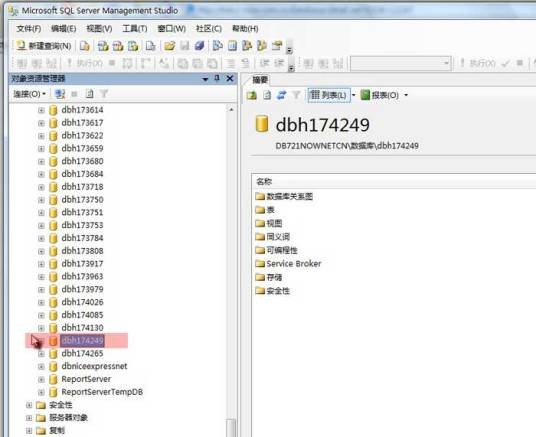
Task: Select the highlighted dbh174249 database node
Action: click(x=82, y=341)
